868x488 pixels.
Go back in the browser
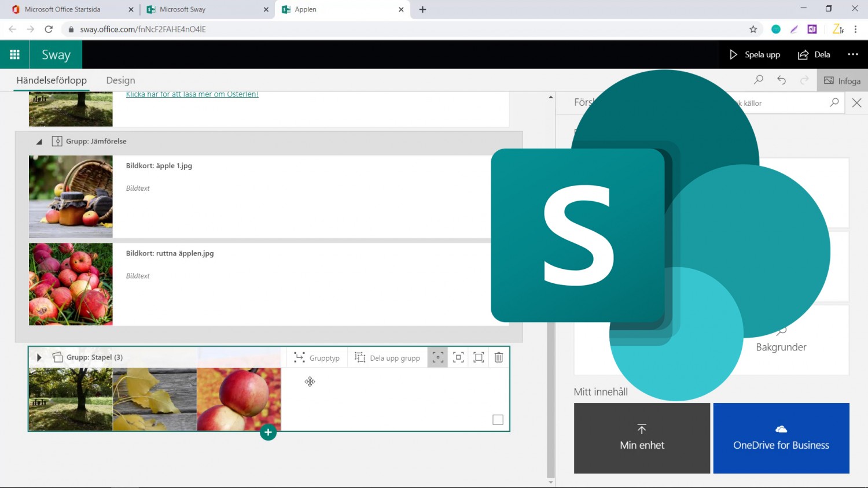[12, 29]
